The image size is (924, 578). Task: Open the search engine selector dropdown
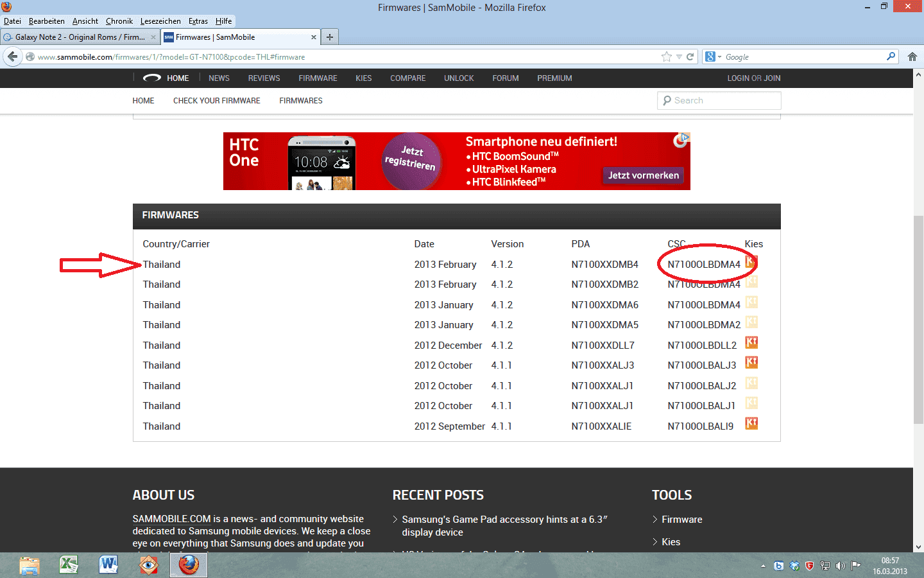coord(714,57)
